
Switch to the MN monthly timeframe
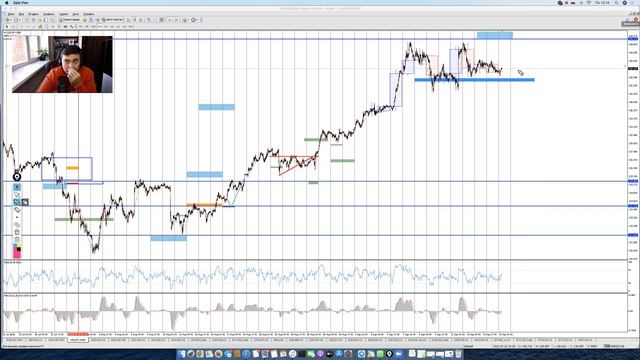click(130, 27)
